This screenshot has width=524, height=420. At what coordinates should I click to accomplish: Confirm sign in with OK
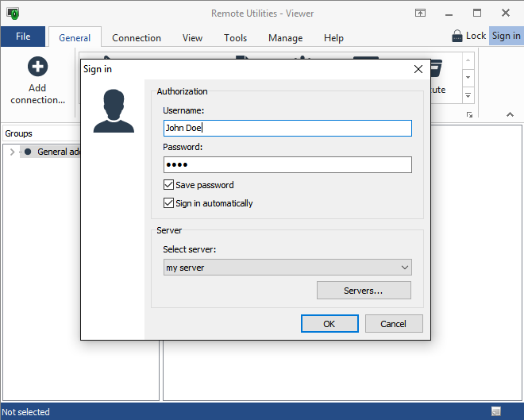329,323
